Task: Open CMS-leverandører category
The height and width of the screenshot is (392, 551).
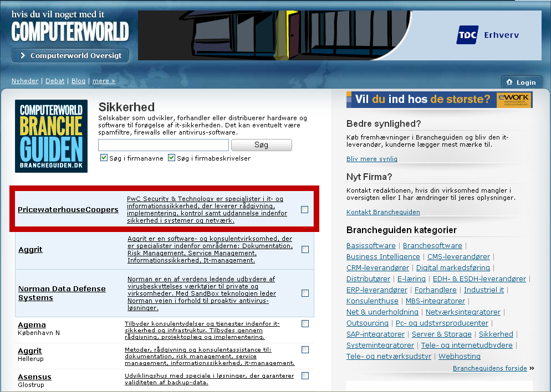Action: [458, 257]
